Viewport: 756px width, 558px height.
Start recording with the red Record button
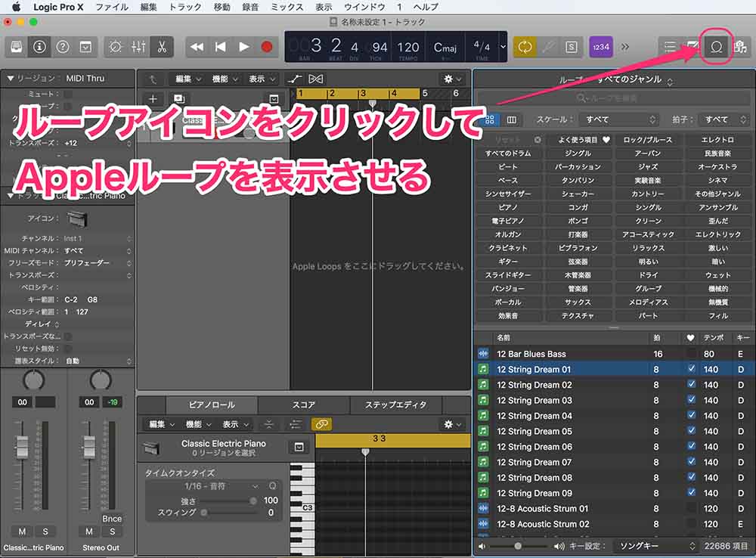point(267,47)
